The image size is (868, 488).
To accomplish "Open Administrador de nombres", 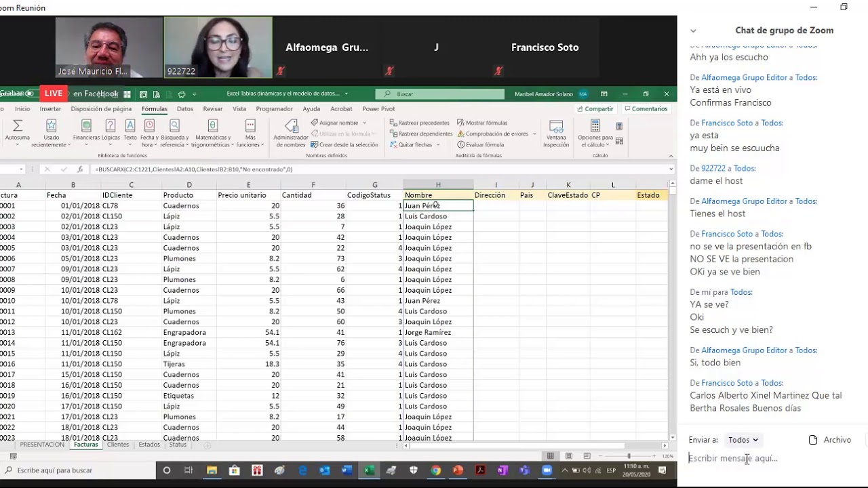I will coord(291,133).
